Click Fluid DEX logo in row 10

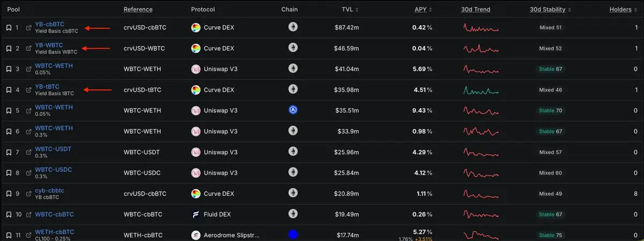point(196,215)
